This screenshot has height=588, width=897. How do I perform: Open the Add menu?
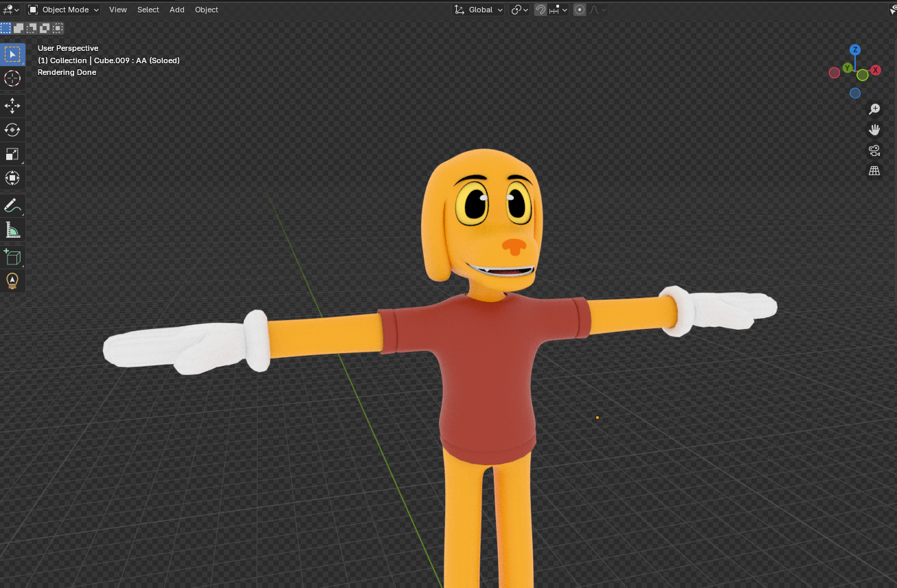pos(177,10)
